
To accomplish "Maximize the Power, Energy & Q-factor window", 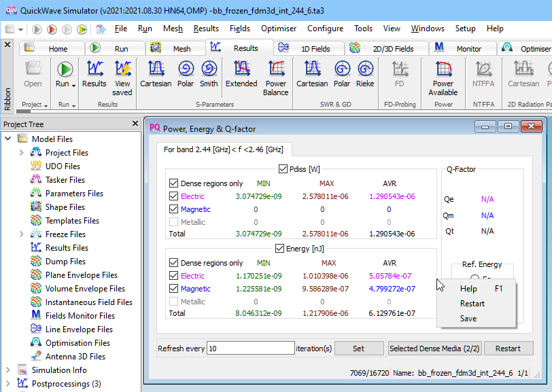I will (508, 126).
